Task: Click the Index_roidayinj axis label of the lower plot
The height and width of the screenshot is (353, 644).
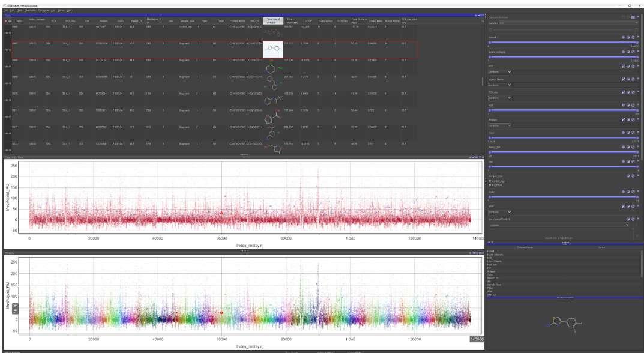Action: pos(250,346)
